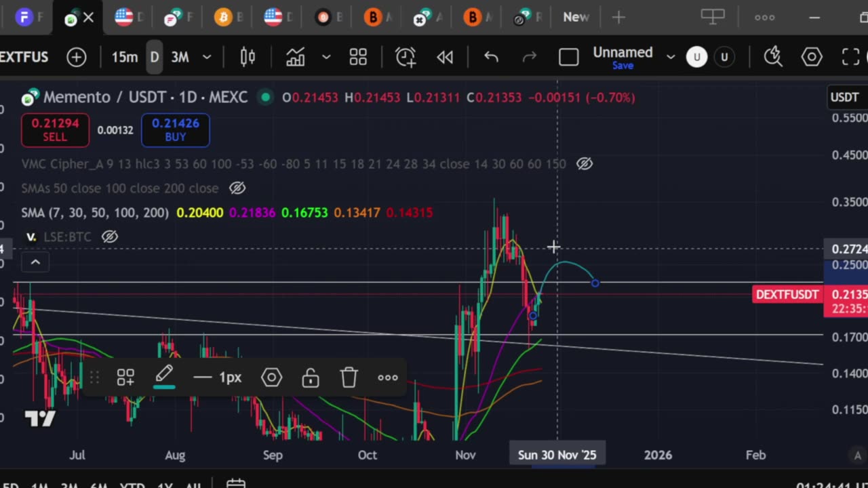Click the DEXTFUSDT price label

click(x=788, y=295)
